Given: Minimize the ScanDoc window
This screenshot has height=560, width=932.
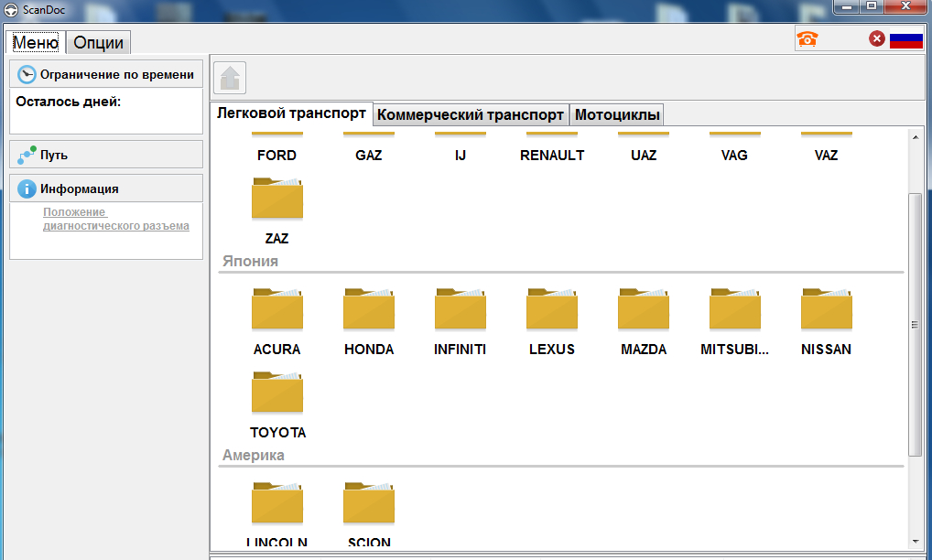Looking at the screenshot, I should tap(847, 6).
